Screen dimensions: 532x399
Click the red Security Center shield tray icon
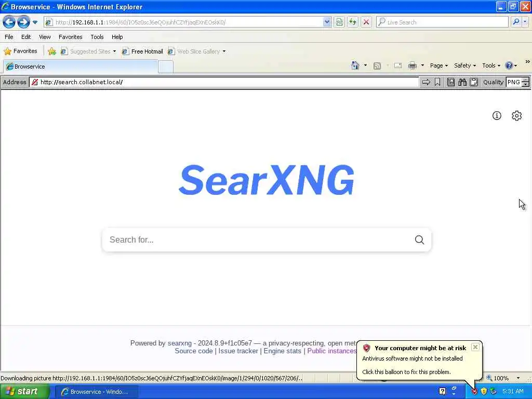tap(474, 392)
